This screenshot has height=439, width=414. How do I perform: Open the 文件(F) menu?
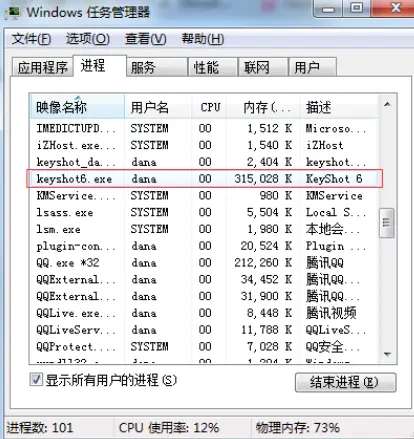31,39
